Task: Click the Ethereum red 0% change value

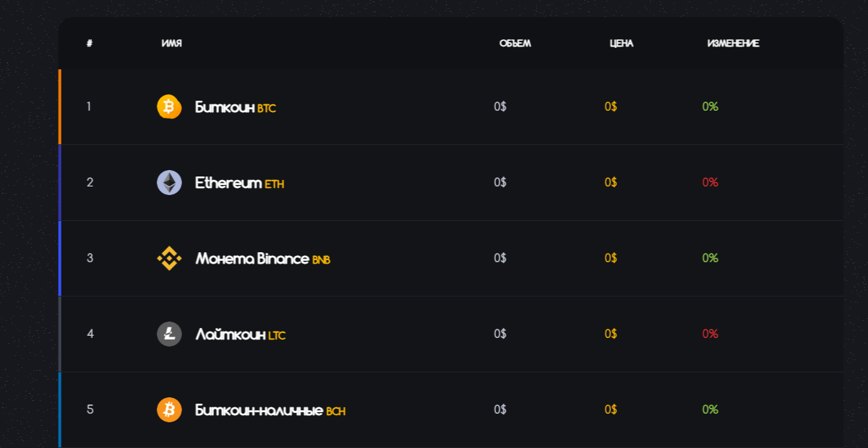Action: click(x=710, y=182)
